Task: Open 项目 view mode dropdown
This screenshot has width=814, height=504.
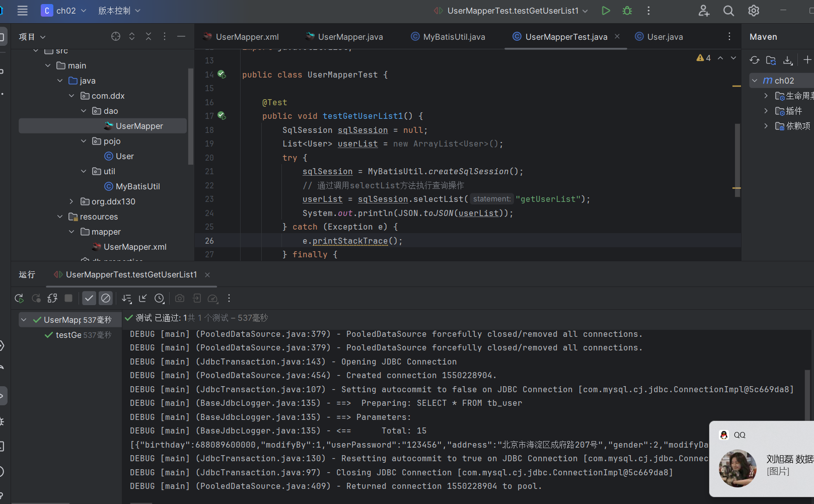Action: click(x=32, y=37)
